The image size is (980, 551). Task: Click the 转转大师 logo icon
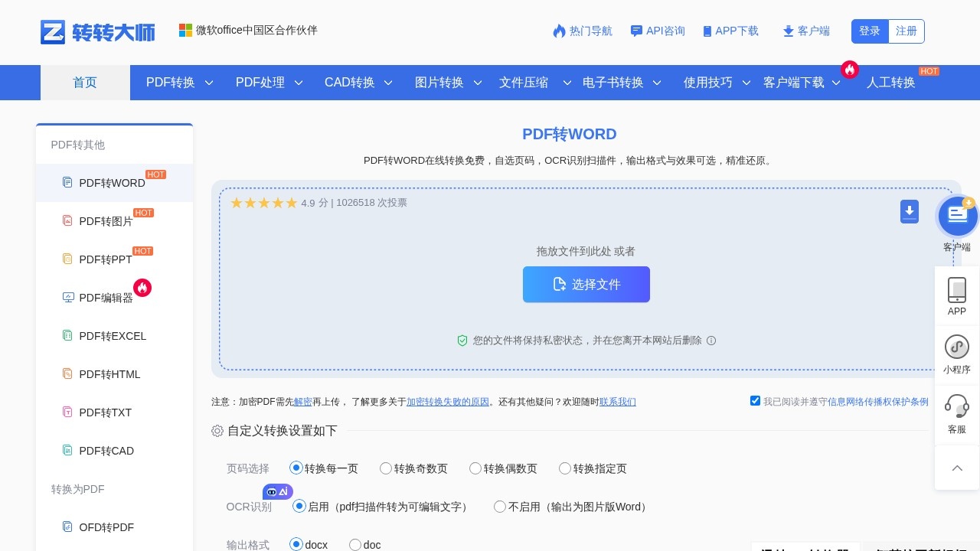pos(53,32)
